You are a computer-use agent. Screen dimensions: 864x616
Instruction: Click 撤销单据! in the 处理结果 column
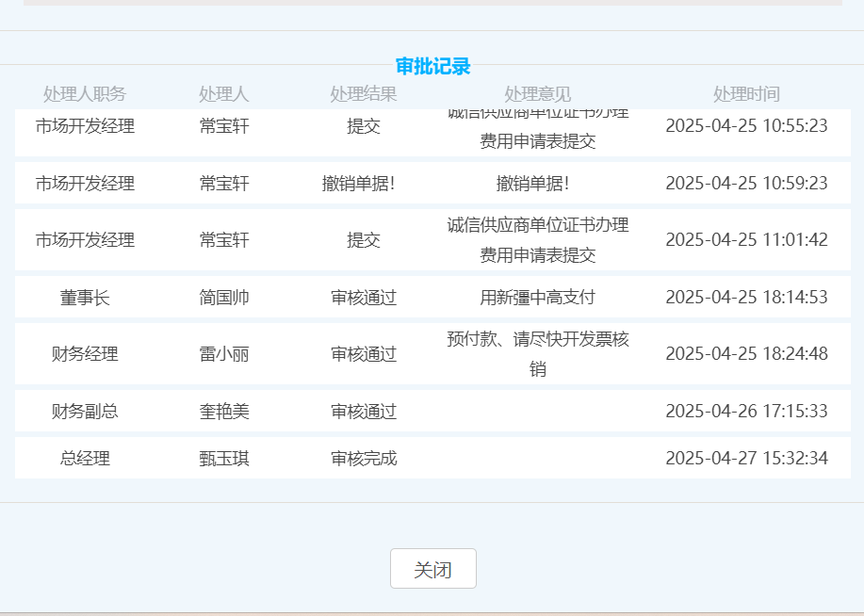[x=358, y=184]
